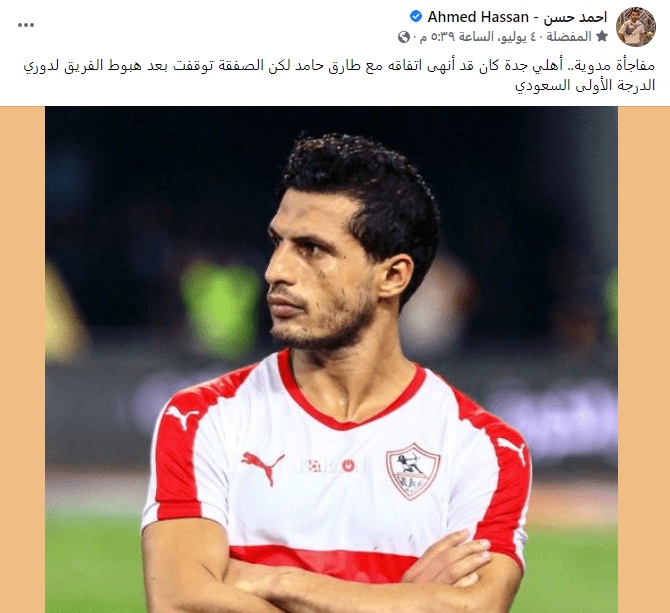Click the globe public privacy icon

(x=403, y=37)
